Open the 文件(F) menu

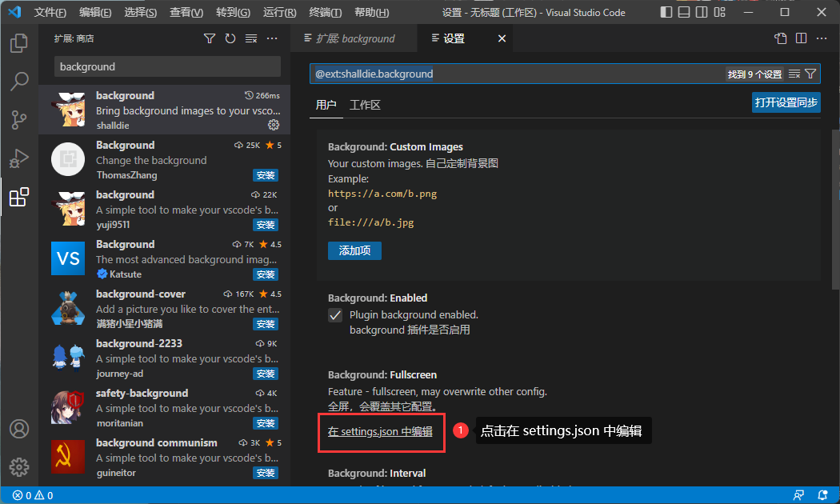tap(50, 12)
